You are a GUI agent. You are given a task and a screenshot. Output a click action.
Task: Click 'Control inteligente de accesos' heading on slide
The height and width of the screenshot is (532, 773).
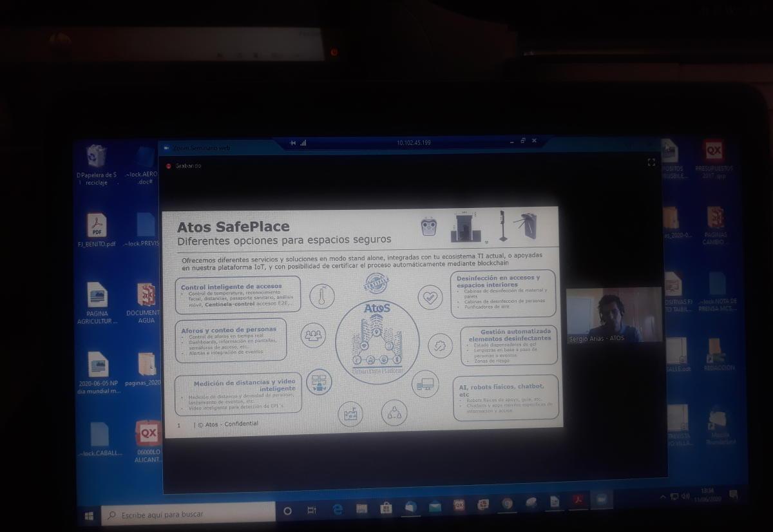(x=231, y=287)
